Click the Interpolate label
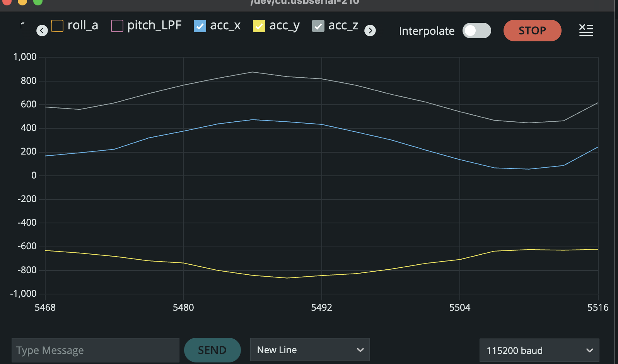The height and width of the screenshot is (364, 618). coord(427,31)
